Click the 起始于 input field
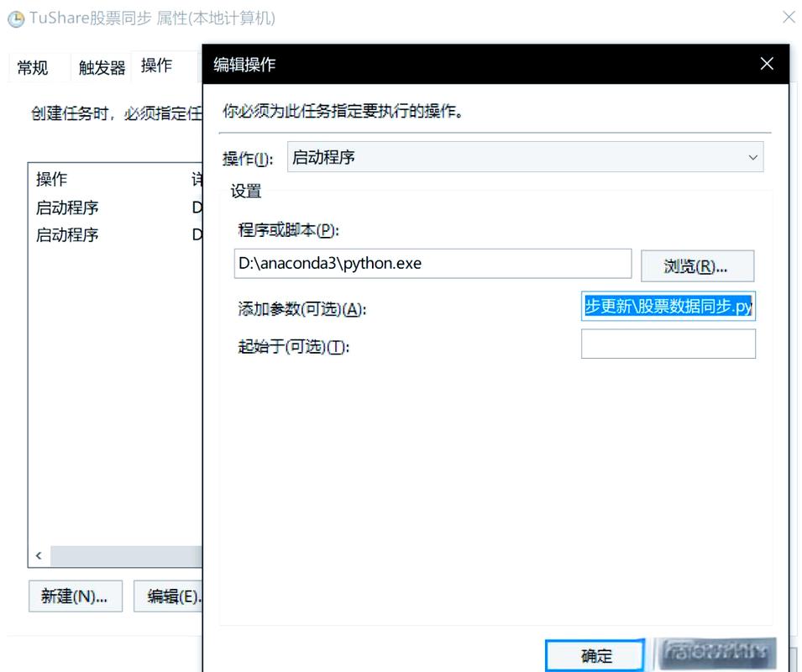 668,344
